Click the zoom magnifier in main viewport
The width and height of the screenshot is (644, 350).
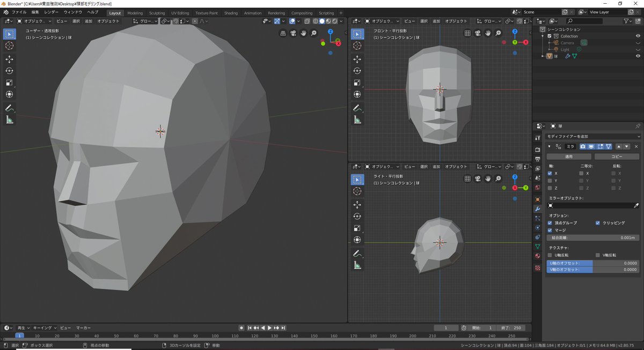pyautogui.click(x=313, y=33)
